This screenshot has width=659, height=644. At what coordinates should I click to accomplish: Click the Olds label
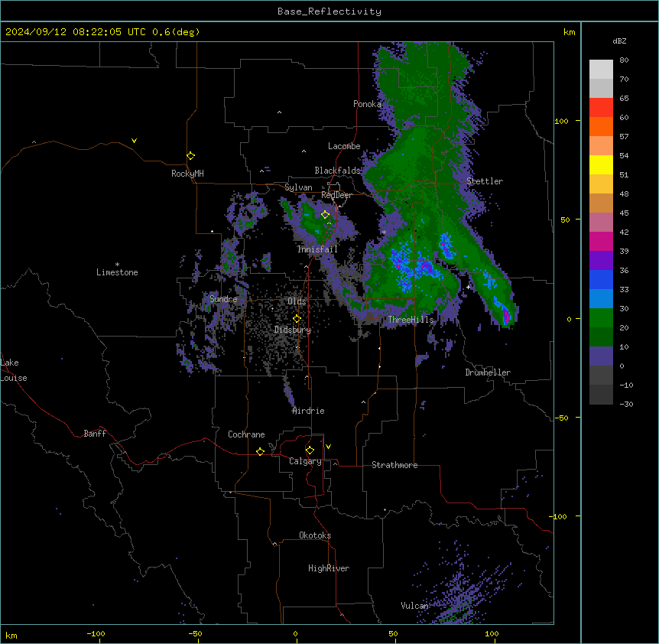tap(297, 301)
